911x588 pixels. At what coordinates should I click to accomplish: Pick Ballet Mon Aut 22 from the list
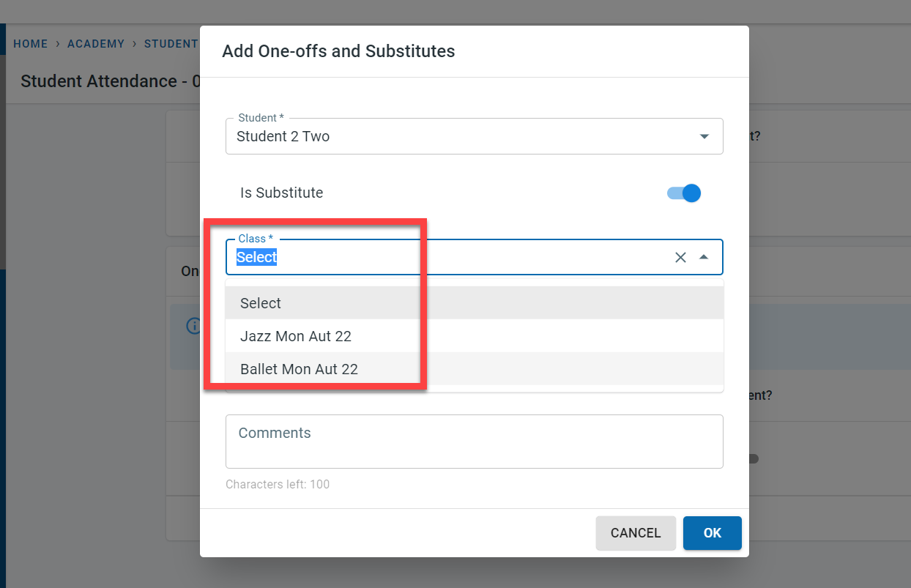tap(299, 369)
